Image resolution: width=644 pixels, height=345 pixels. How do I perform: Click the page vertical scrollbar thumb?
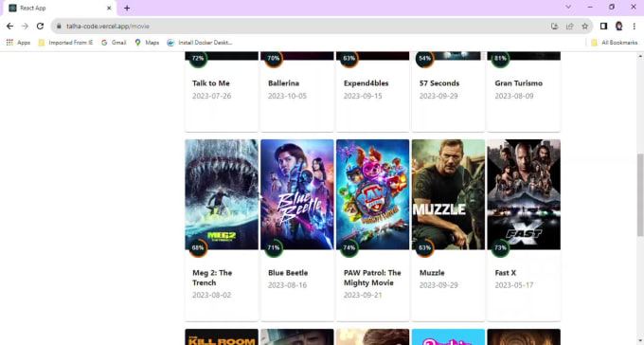pyautogui.click(x=640, y=195)
